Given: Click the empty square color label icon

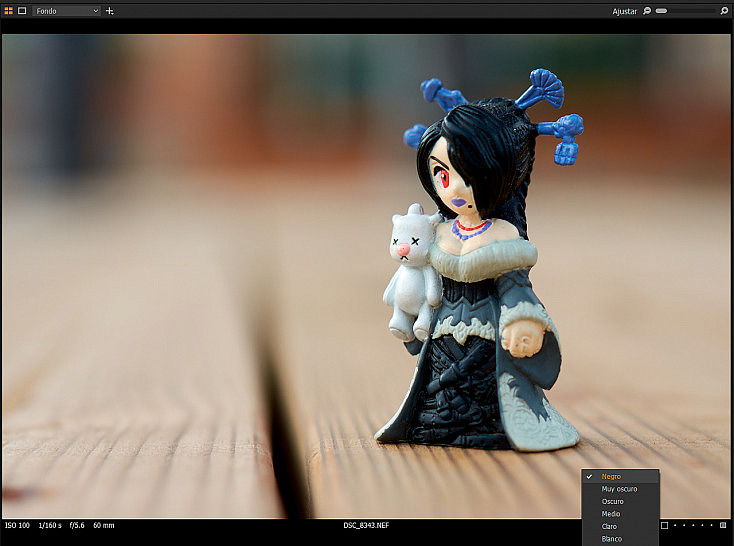Looking at the screenshot, I should click(x=664, y=525).
